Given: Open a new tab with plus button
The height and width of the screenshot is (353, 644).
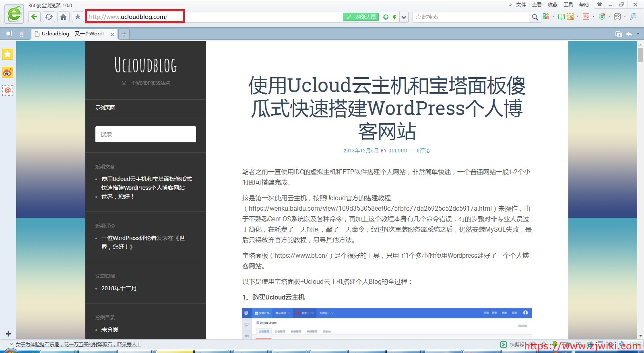Looking at the screenshot, I should click(124, 34).
